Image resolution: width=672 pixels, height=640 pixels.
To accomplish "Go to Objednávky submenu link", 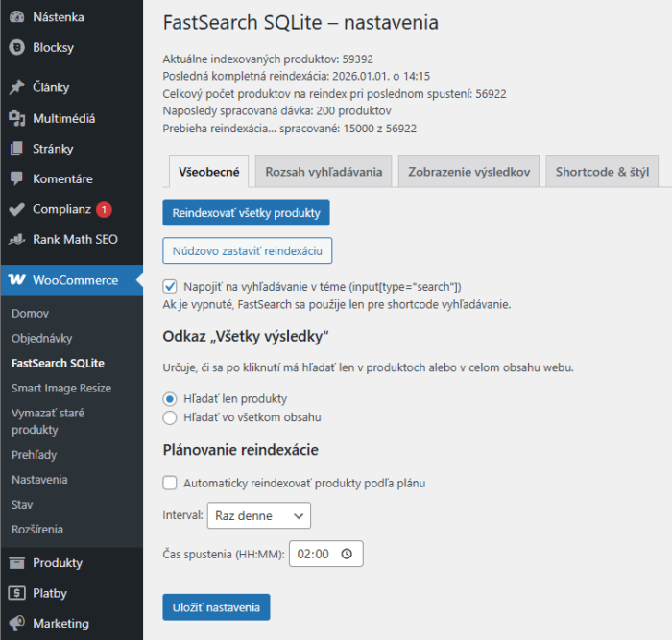I will [x=41, y=338].
